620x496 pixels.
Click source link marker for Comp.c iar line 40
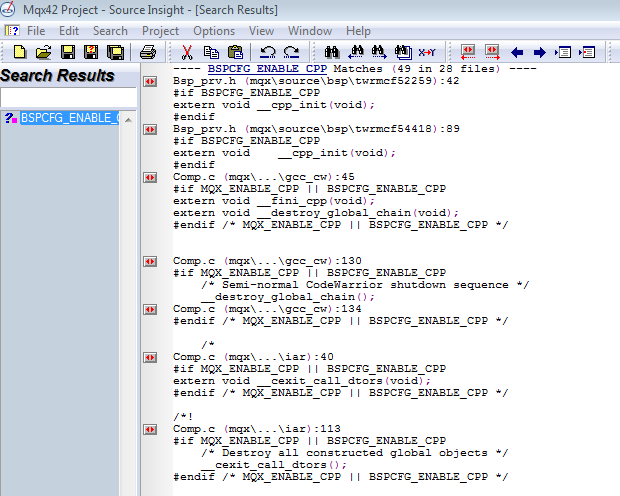(x=150, y=358)
